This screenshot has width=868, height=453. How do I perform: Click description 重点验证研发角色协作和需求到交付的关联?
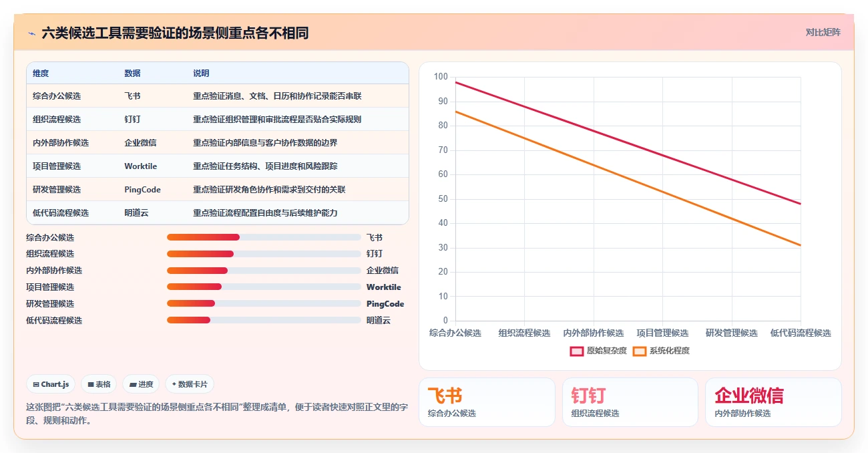pyautogui.click(x=269, y=190)
